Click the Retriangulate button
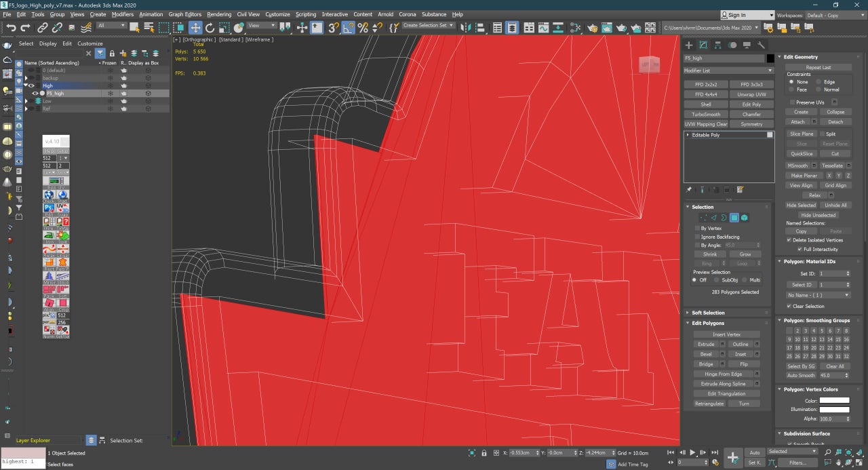 tap(709, 404)
